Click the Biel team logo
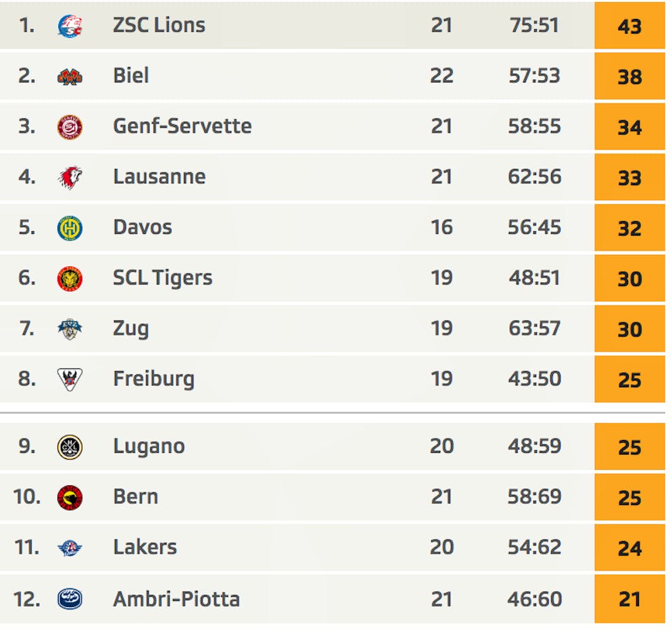672x630 pixels. click(70, 76)
